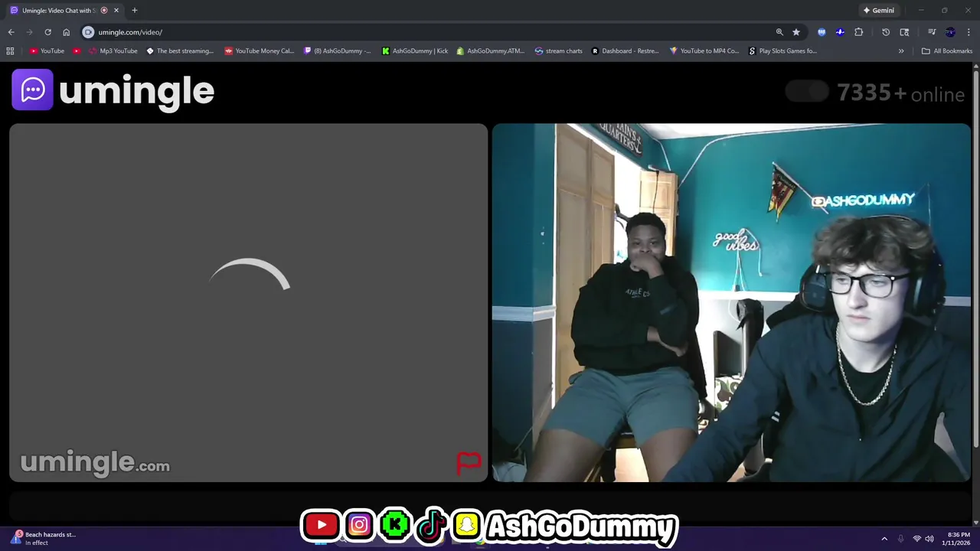Viewport: 980px width, 551px height.
Task: Click the umingle chat bubble logo icon
Action: tap(32, 90)
